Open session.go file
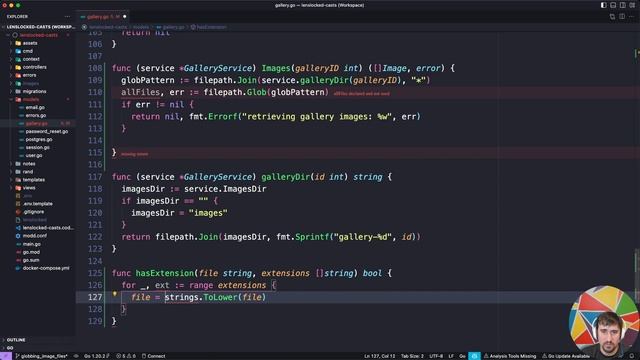 38,147
